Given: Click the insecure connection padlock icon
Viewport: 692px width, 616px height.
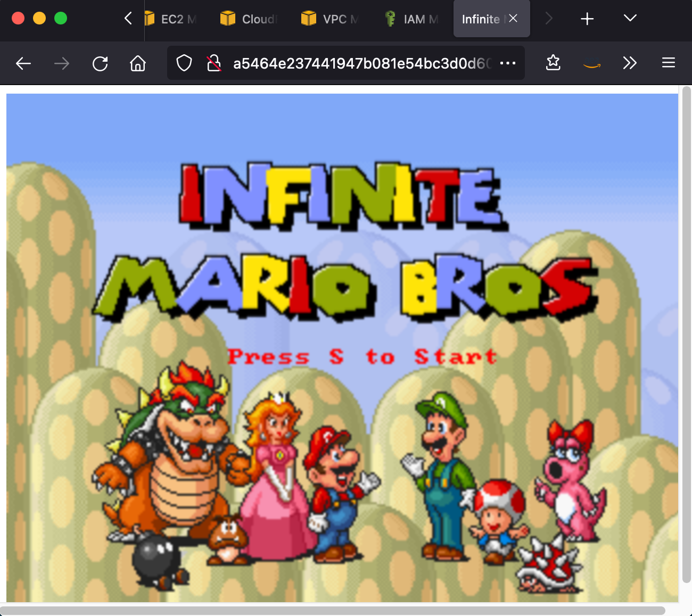Looking at the screenshot, I should pos(214,63).
